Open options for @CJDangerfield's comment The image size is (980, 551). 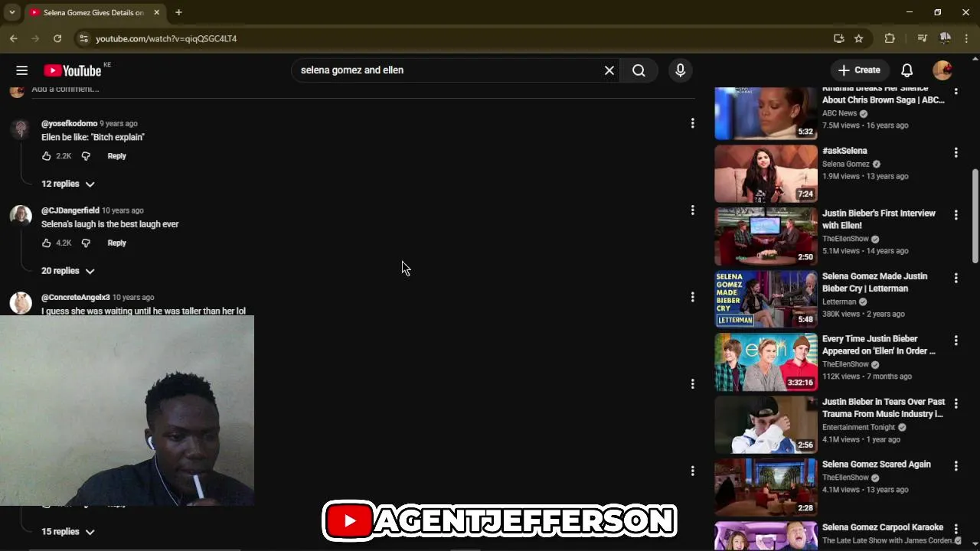point(692,210)
